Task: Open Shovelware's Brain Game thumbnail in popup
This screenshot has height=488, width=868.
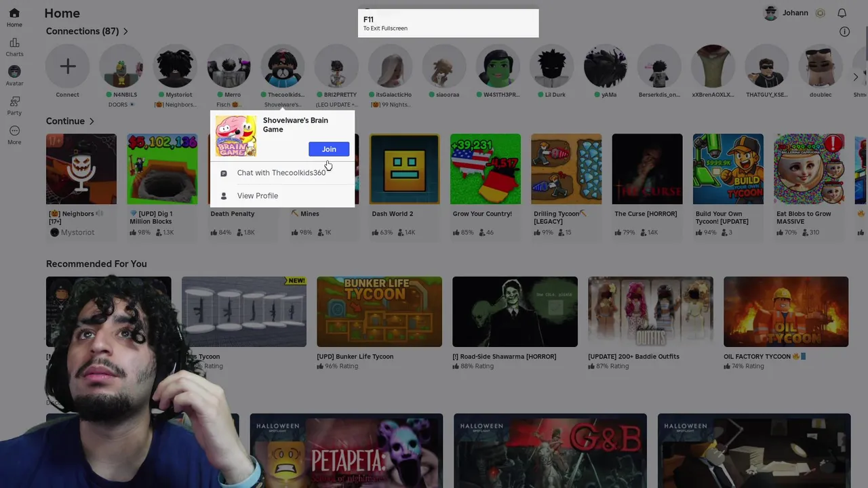Action: pyautogui.click(x=236, y=136)
